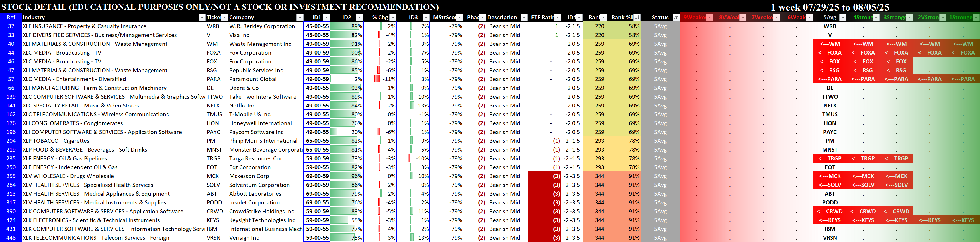The image size is (980, 242).
Task: Open the 5Avg column filter dropdown
Action: coord(843,17)
